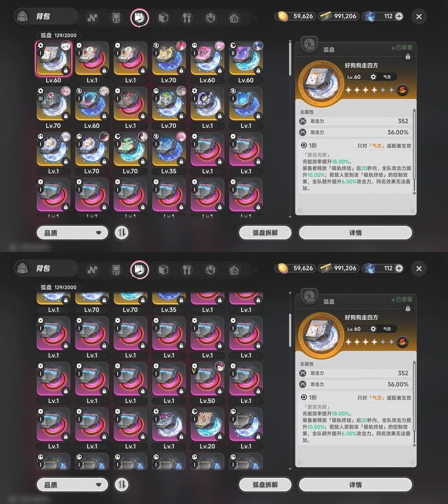Click the orange S rank badge in upper detail panel

point(402,90)
